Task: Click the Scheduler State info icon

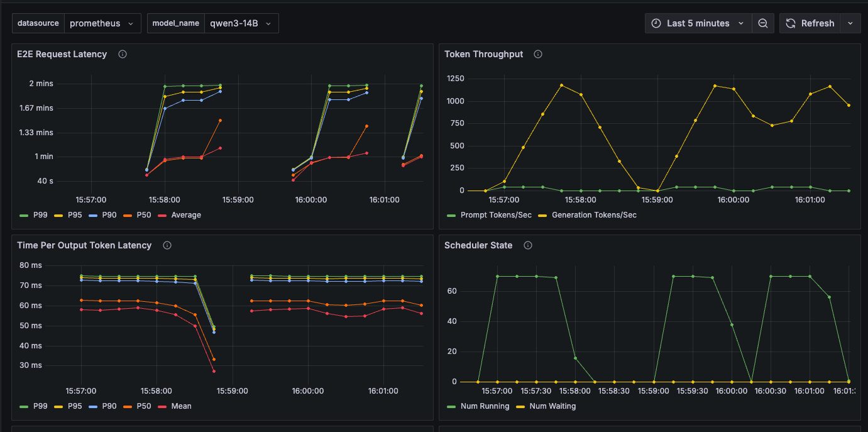Action: click(x=528, y=245)
